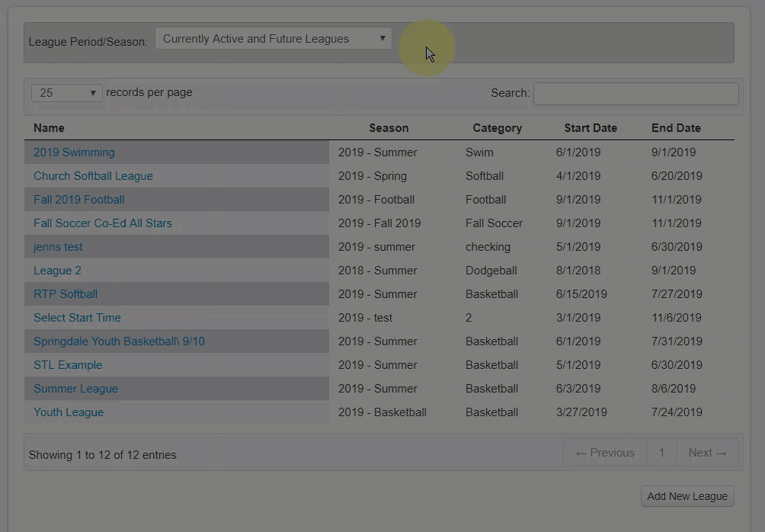This screenshot has width=765, height=532.
Task: Open the League Period/Season dropdown
Action: pos(274,39)
